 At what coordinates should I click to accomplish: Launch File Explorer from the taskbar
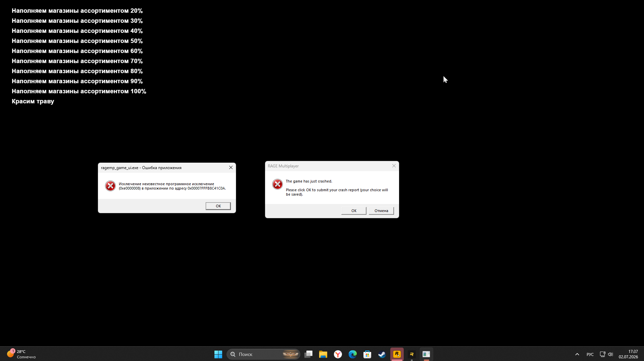coord(323,354)
